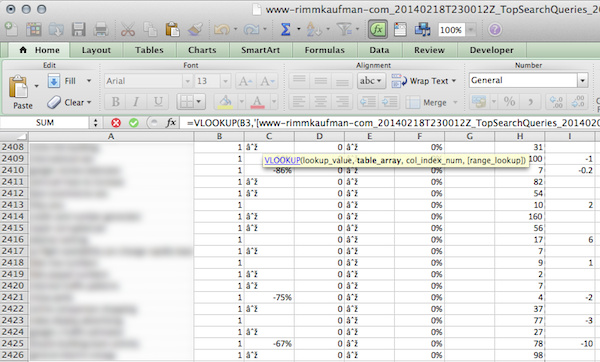The height and width of the screenshot is (362, 600).
Task: Align text to middle of cell
Action: 320,81
